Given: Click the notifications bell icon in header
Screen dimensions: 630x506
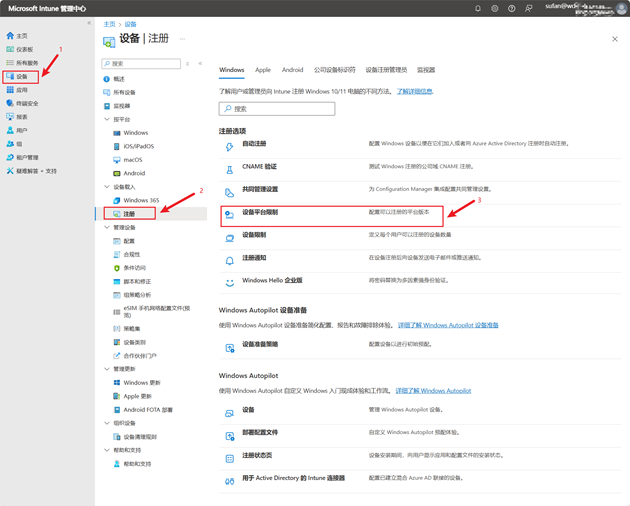Looking at the screenshot, I should click(x=478, y=8).
